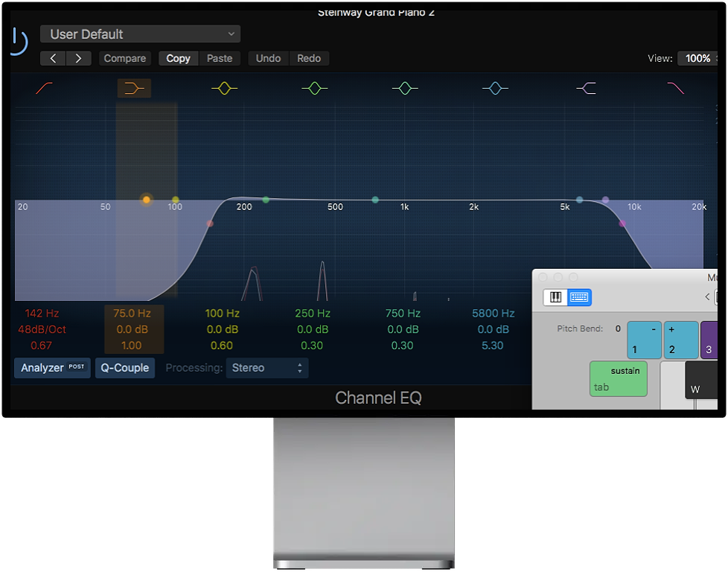Image resolution: width=728 pixels, height=572 pixels.
Task: Select the yellow EQ node near 100
Action: click(175, 200)
